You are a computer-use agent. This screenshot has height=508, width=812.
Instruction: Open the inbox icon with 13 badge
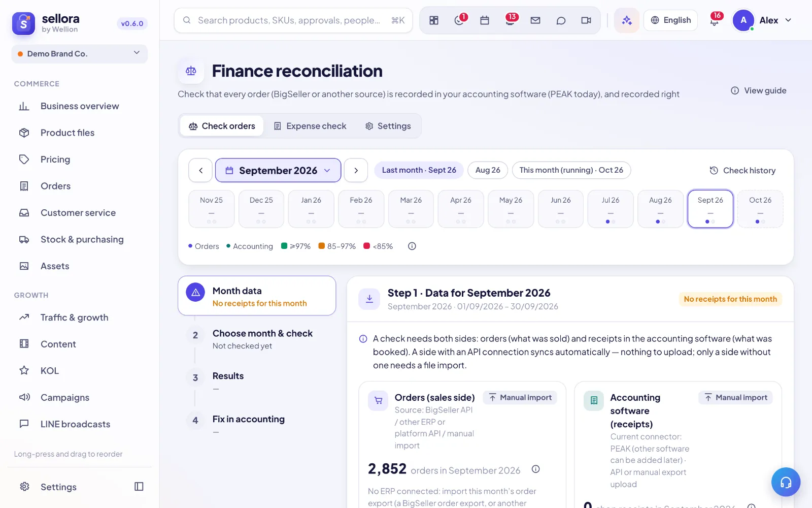(x=510, y=20)
